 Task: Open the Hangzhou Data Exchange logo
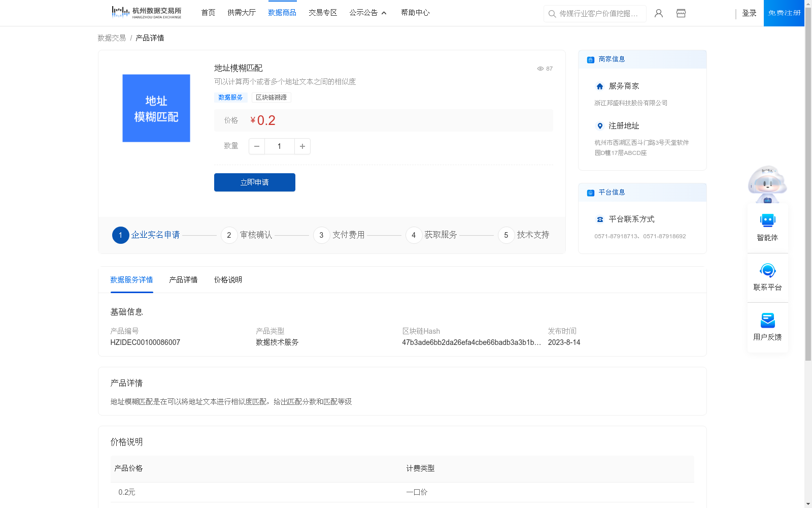click(x=146, y=13)
